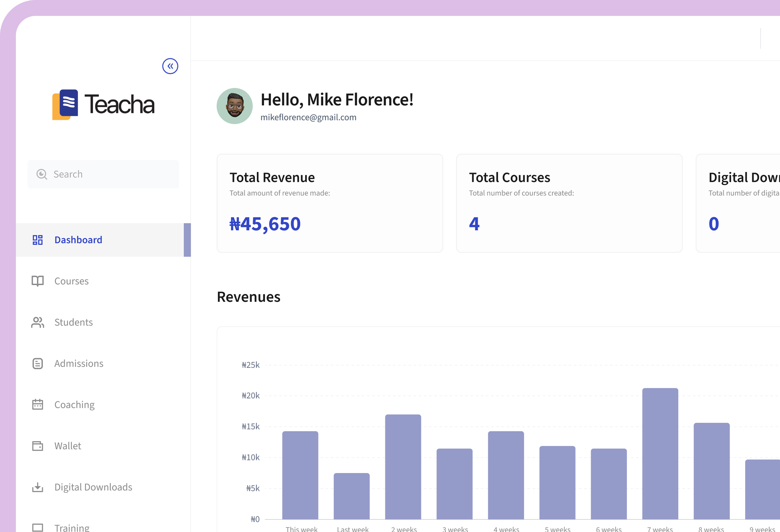Select the This week revenue bar
The image size is (780, 532).
pyautogui.click(x=300, y=475)
